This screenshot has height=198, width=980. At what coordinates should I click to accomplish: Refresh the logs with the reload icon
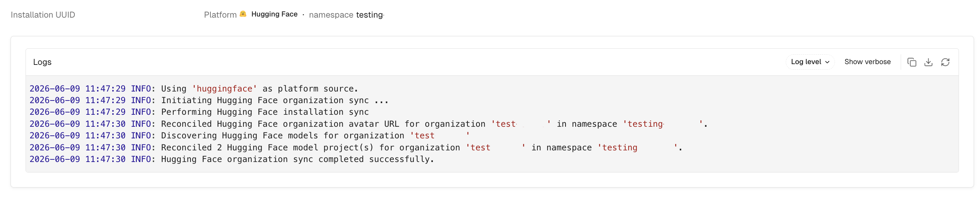pos(945,62)
